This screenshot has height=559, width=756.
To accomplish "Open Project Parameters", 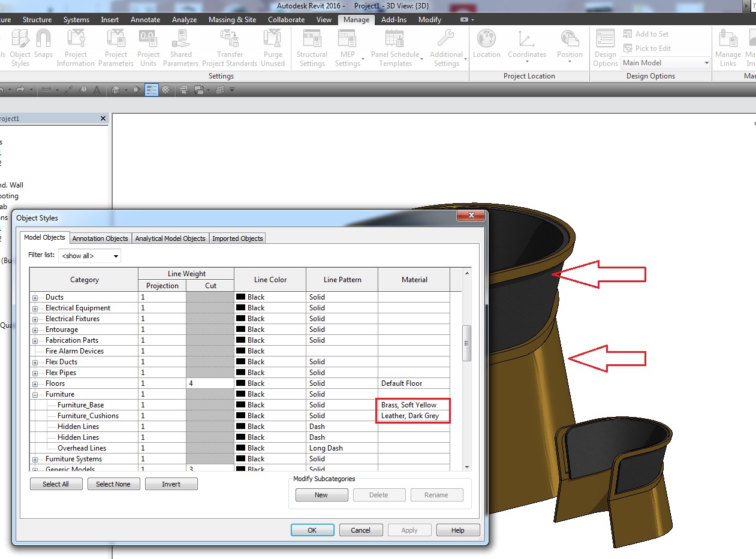I will (116, 48).
